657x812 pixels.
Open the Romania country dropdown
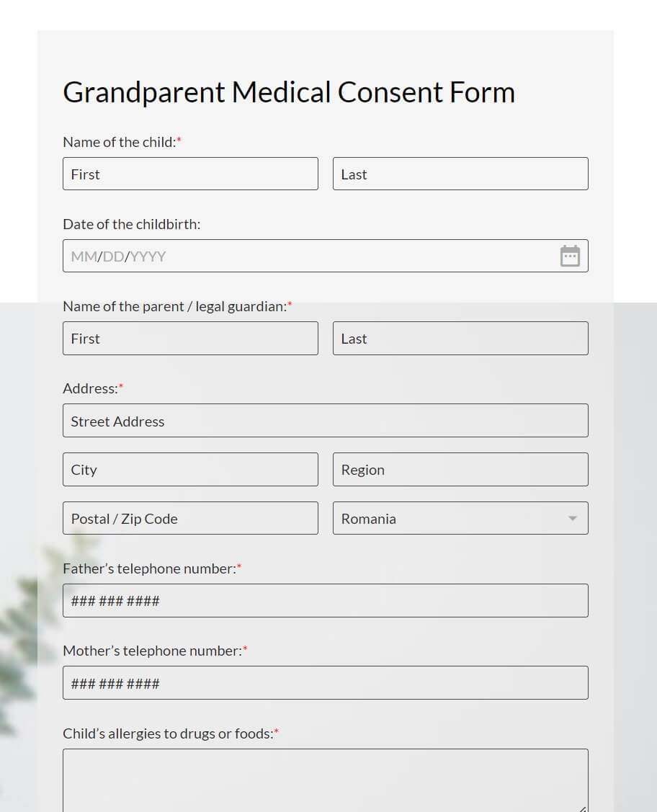[x=460, y=518]
